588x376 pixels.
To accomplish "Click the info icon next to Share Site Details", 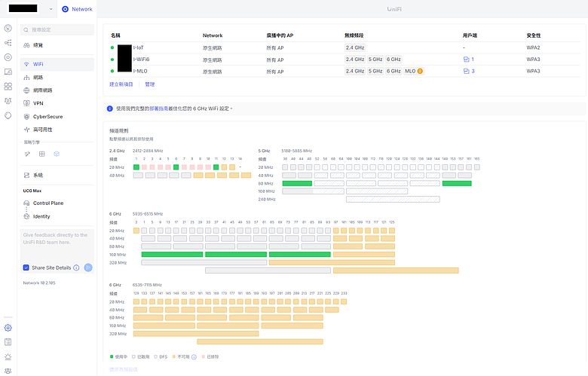I will click(x=76, y=267).
